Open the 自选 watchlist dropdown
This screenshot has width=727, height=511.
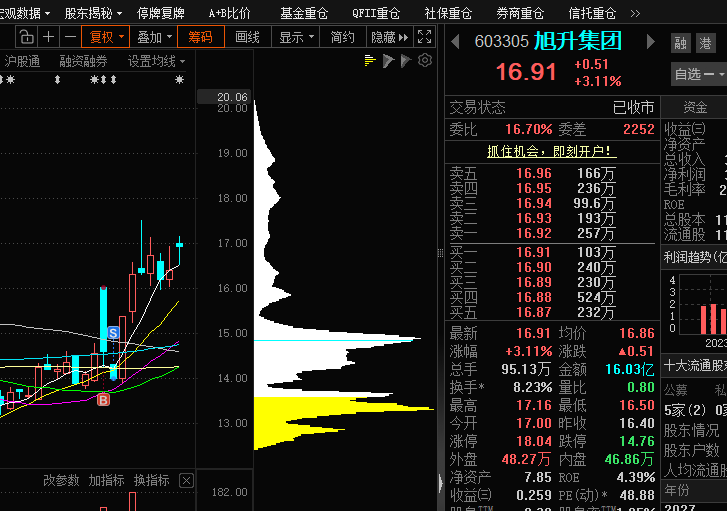pyautogui.click(x=699, y=74)
